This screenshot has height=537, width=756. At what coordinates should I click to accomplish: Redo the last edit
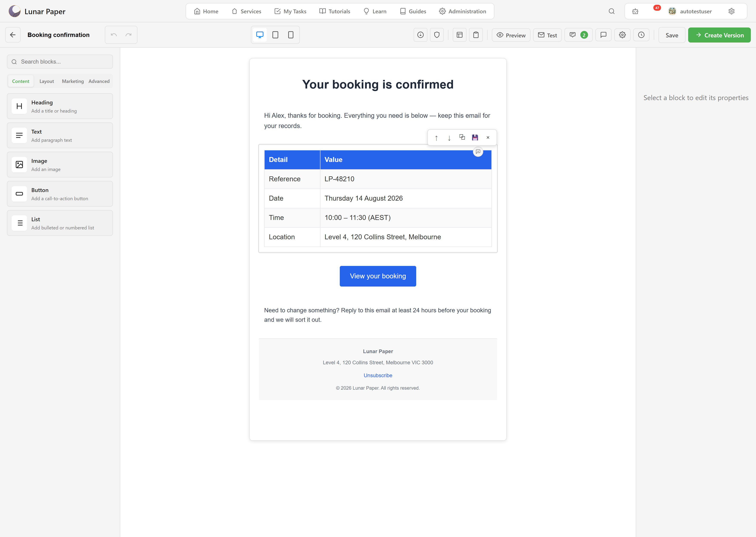[x=129, y=35]
